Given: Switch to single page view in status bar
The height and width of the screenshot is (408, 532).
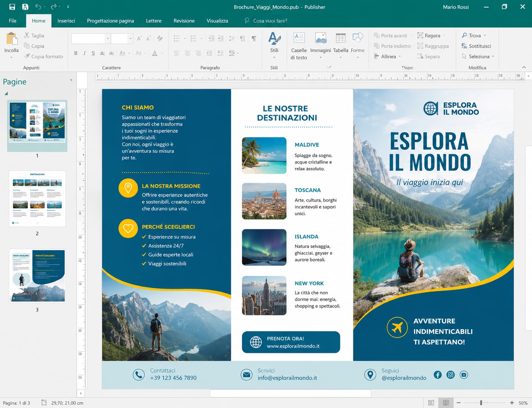Looking at the screenshot, I should 446,403.
